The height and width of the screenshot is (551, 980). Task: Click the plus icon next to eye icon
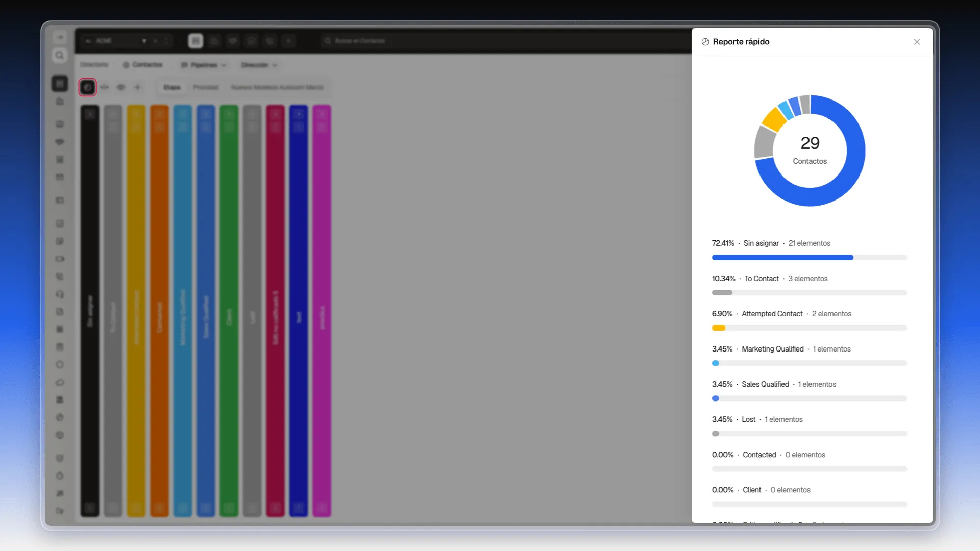coord(137,87)
